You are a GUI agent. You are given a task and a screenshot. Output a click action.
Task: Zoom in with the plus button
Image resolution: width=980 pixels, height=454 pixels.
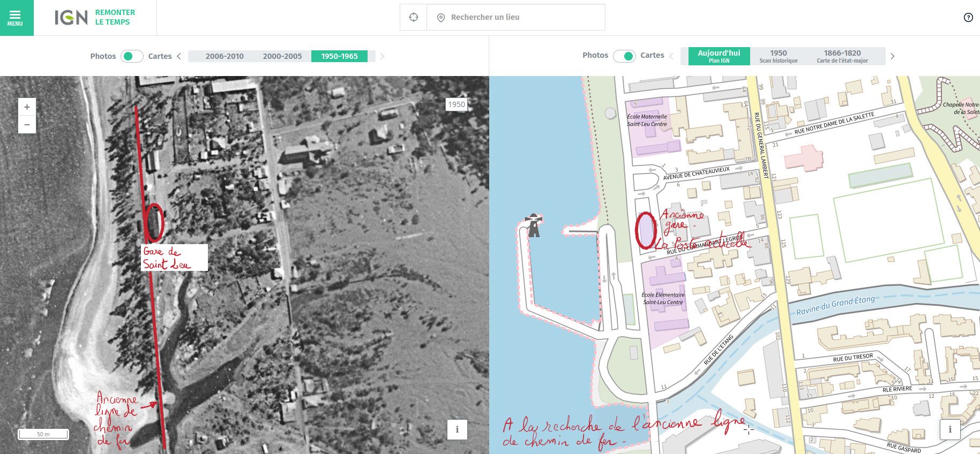[27, 107]
